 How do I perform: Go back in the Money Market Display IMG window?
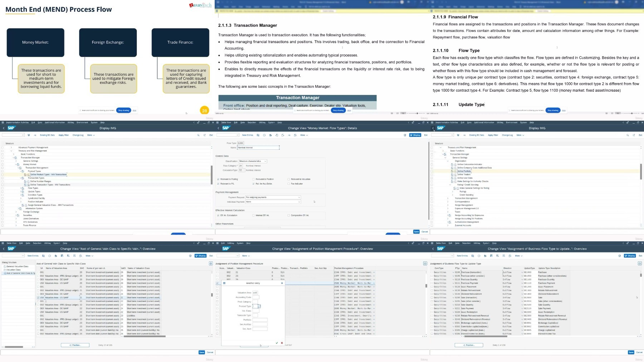[x=4, y=128]
